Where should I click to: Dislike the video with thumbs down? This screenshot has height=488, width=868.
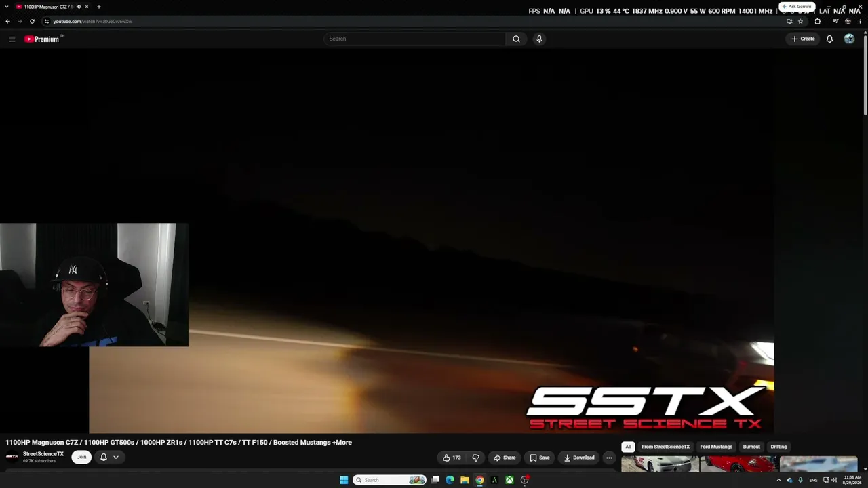[x=475, y=457]
